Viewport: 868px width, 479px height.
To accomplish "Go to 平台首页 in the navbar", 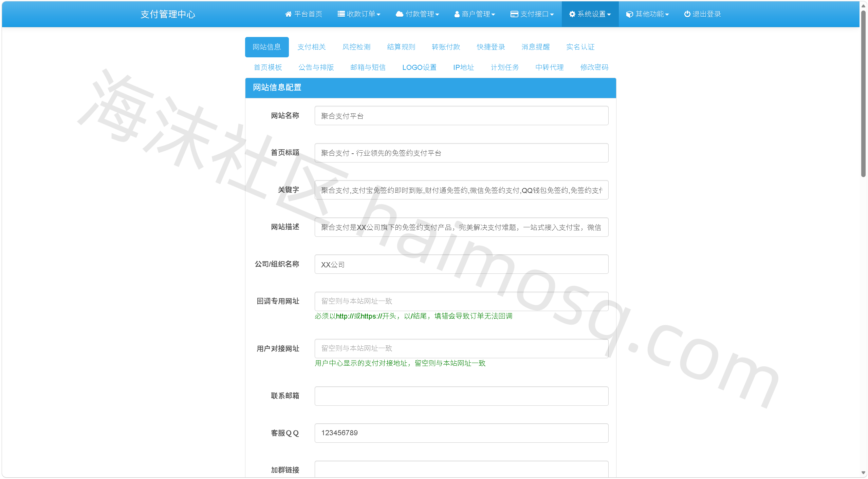I will coord(303,14).
